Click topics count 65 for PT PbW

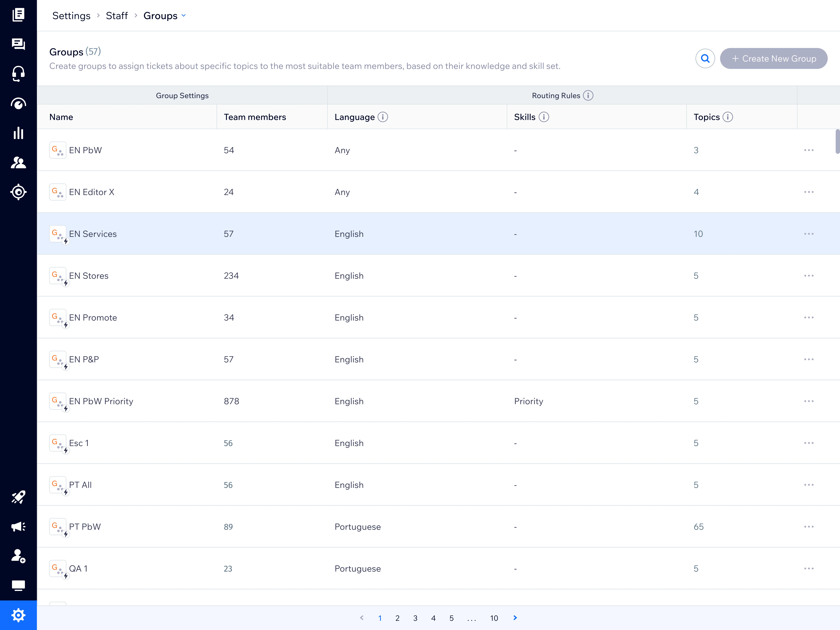point(699,527)
